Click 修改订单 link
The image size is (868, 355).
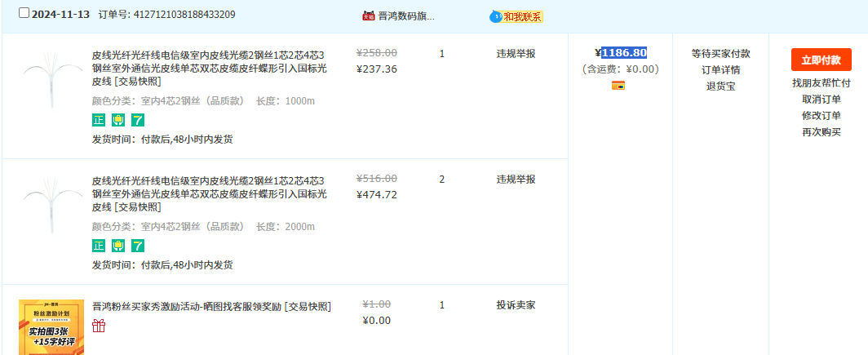click(821, 116)
